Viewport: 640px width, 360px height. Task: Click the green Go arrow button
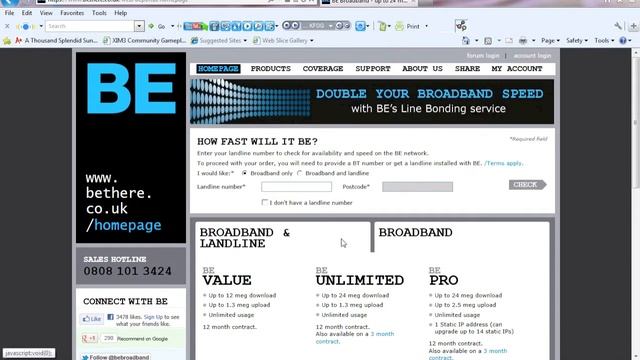(151, 26)
